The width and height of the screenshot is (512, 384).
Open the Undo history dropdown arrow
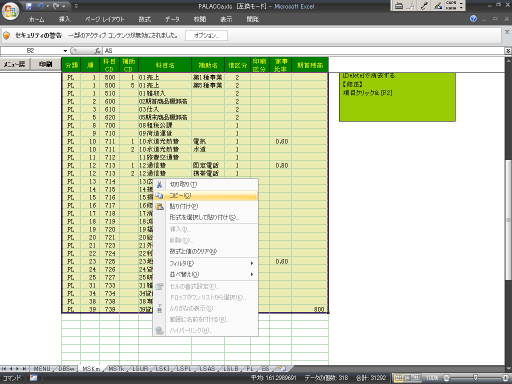pyautogui.click(x=48, y=6)
